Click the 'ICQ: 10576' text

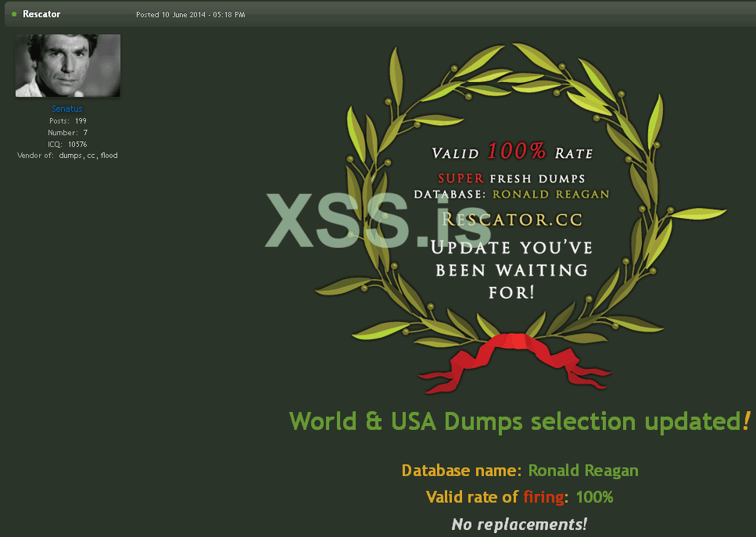point(67,144)
